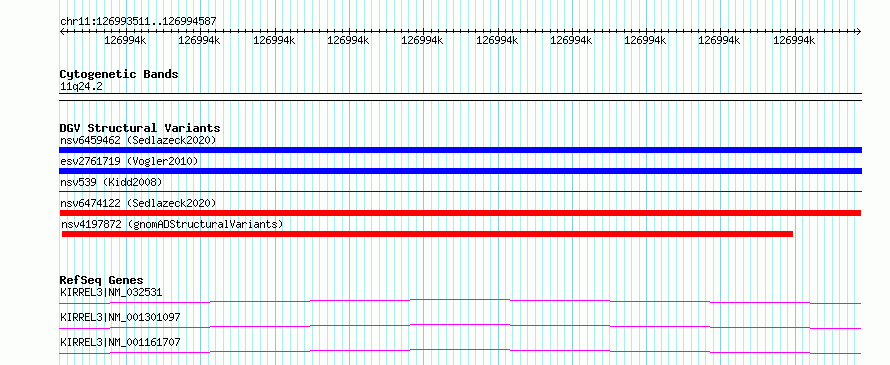The image size is (890, 365).
Task: Click the chr11:126993511..126994587 coordinate label
Action: click(138, 21)
